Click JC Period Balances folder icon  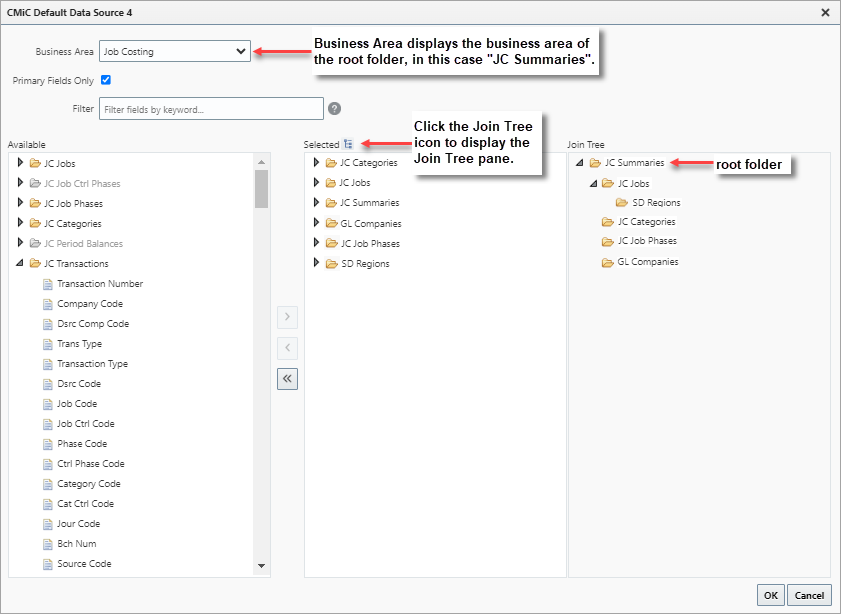pos(35,243)
